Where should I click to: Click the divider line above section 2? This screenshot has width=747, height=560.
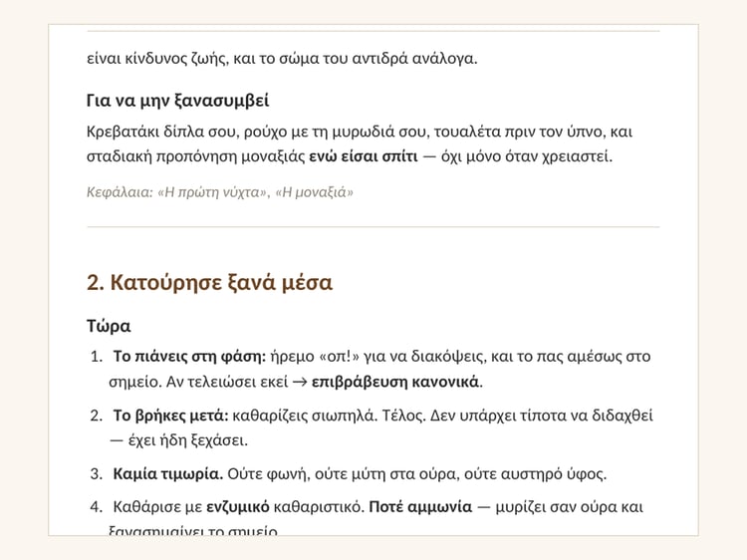click(x=373, y=227)
